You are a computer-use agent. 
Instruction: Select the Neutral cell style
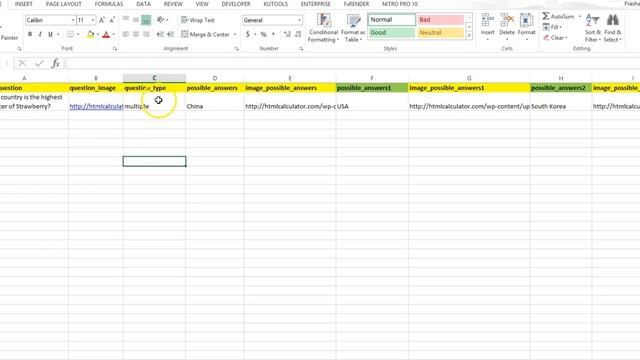(441, 33)
